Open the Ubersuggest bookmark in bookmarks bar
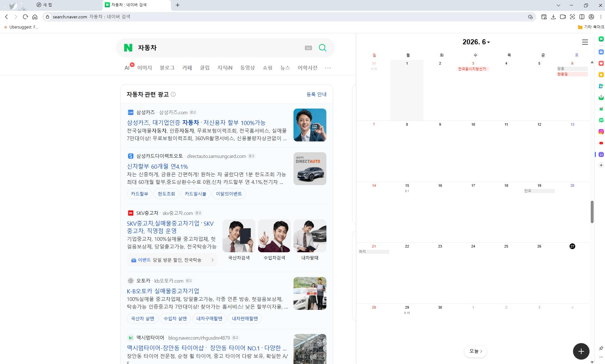This screenshot has width=605, height=364. [22, 27]
